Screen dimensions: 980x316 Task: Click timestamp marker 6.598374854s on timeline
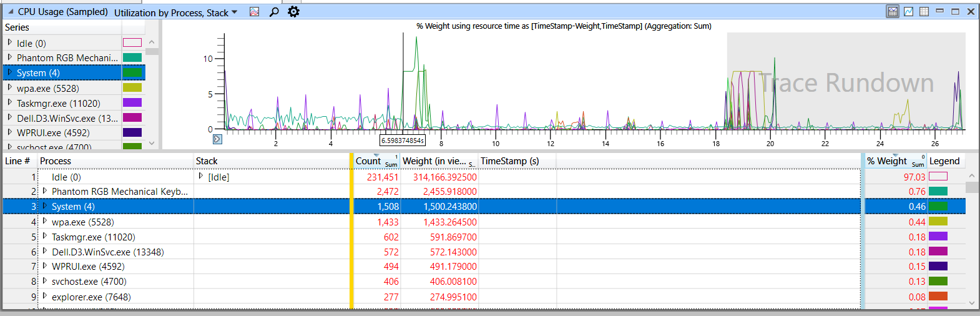pos(403,141)
